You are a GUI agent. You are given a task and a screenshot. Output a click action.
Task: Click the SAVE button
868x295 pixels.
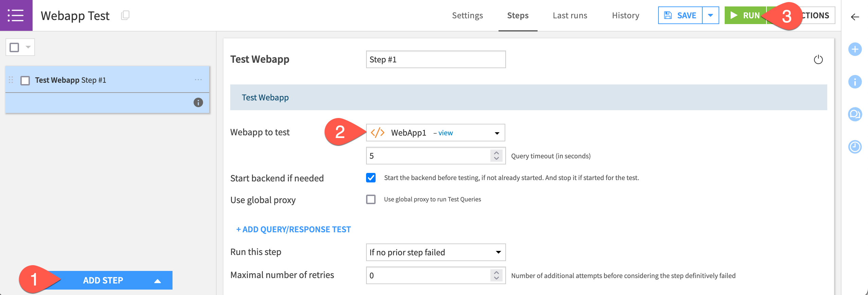click(x=680, y=15)
